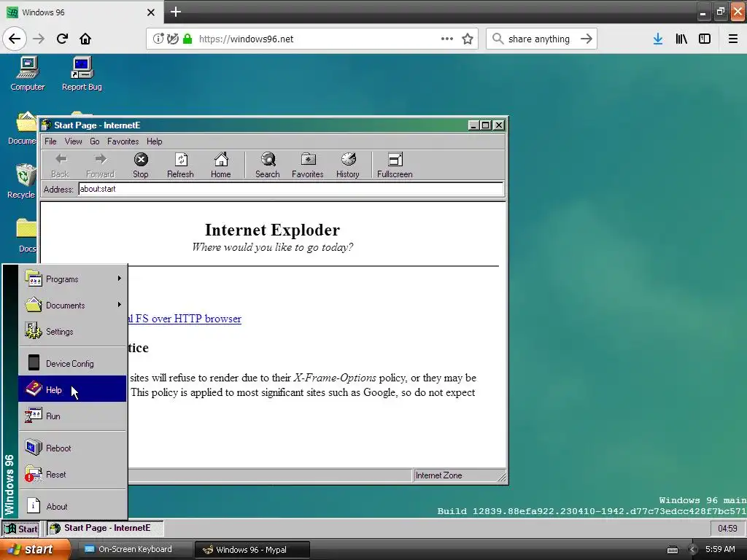Choose Reset in the Start menu

[72, 474]
